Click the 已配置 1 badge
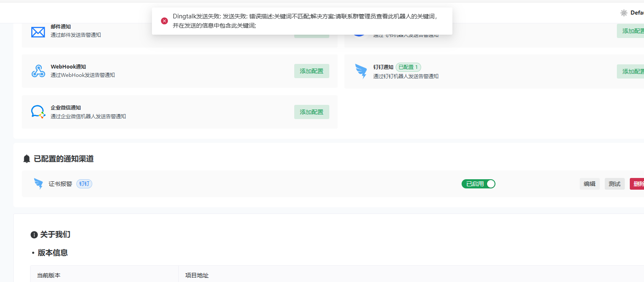The image size is (644, 282). point(408,67)
